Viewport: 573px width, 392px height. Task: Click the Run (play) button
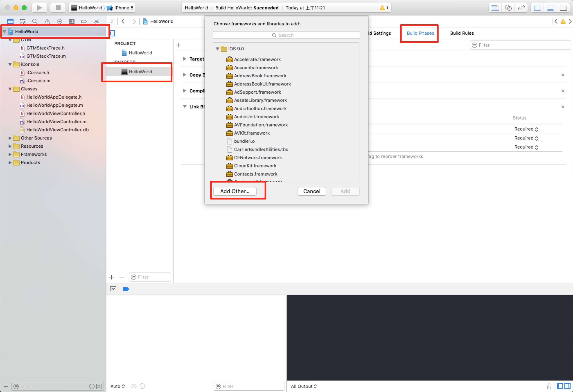pos(39,8)
